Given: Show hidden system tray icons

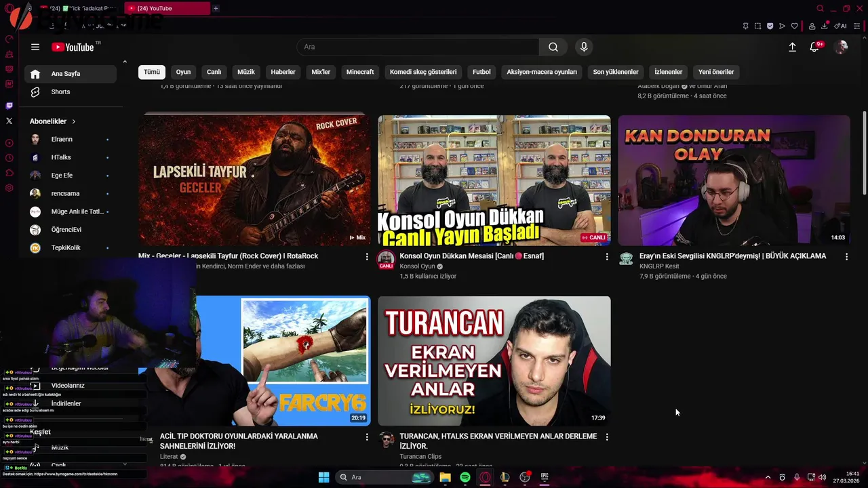Looking at the screenshot, I should tap(768, 477).
